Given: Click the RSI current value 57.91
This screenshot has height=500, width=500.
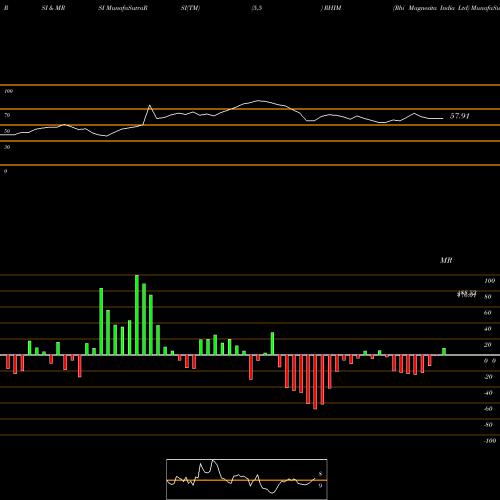Looking at the screenshot, I should [x=460, y=116].
